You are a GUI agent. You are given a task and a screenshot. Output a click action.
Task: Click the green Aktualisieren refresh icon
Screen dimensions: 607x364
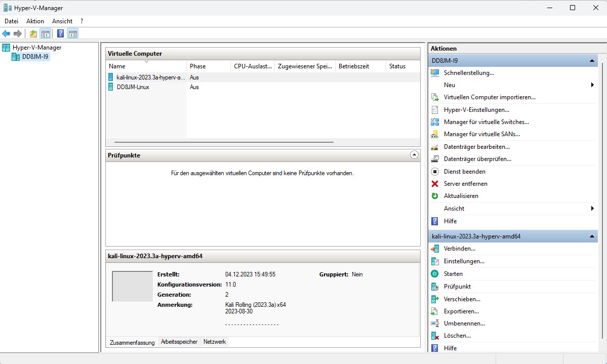click(435, 196)
